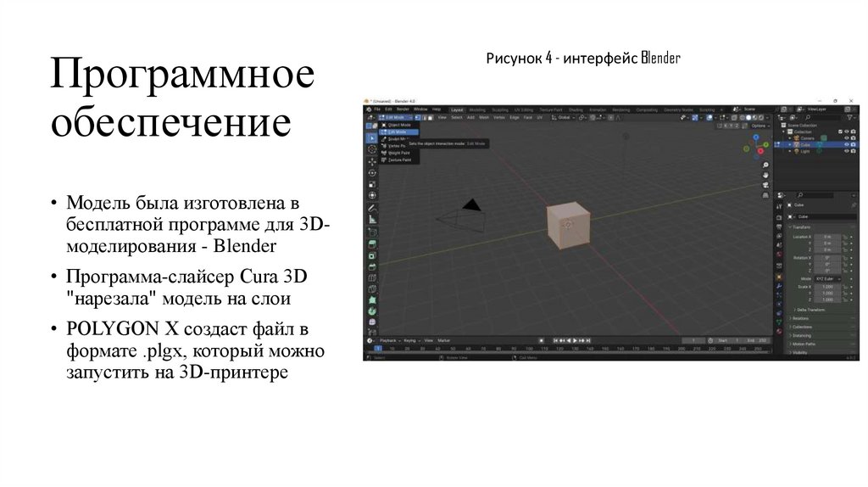Screen dimensions: 868x487
Task: Open the Edit Mode dropdown in viewport header
Action: 395,117
